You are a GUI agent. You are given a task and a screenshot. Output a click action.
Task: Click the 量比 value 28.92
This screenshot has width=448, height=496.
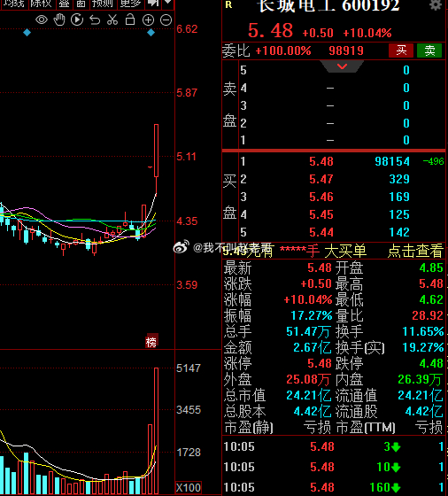428,315
